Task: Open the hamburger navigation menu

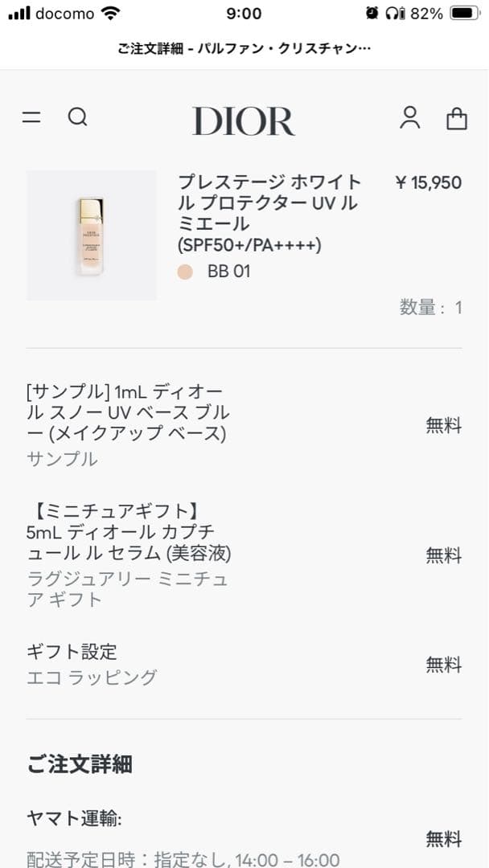Action: tap(31, 117)
